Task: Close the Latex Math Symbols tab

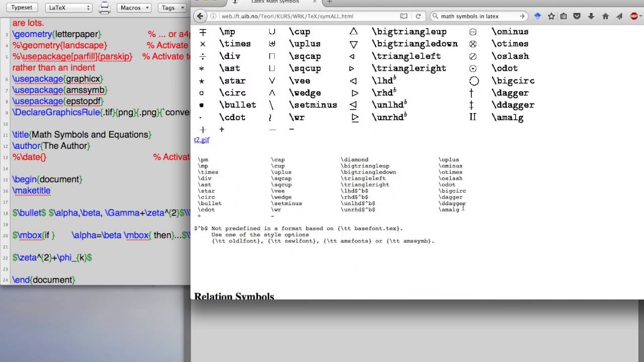Action: click(315, 2)
